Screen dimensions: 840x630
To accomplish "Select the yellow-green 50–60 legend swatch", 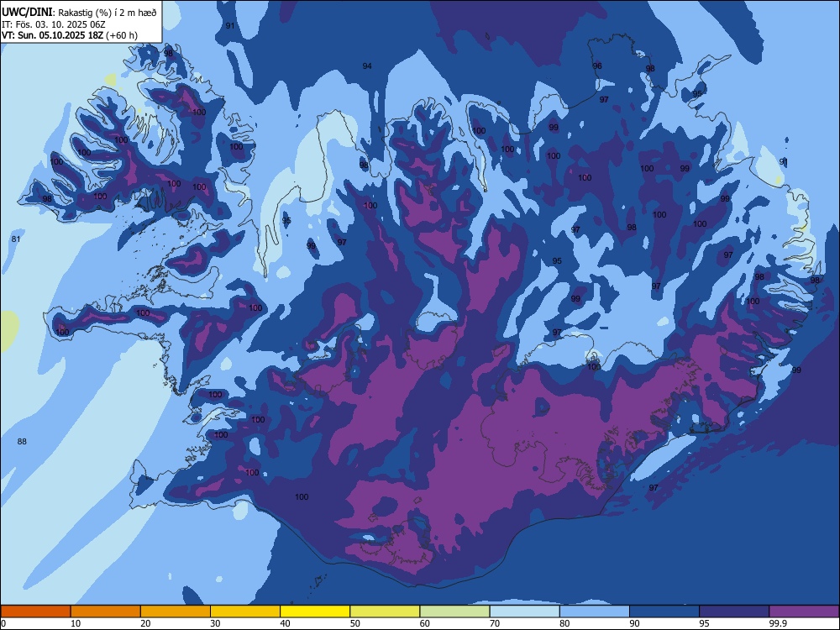I will tap(385, 612).
